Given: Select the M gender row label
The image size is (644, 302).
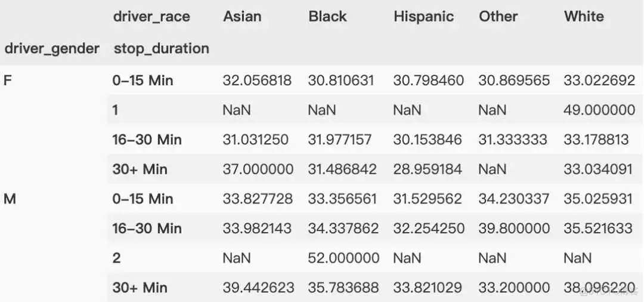Looking at the screenshot, I should (10, 199).
